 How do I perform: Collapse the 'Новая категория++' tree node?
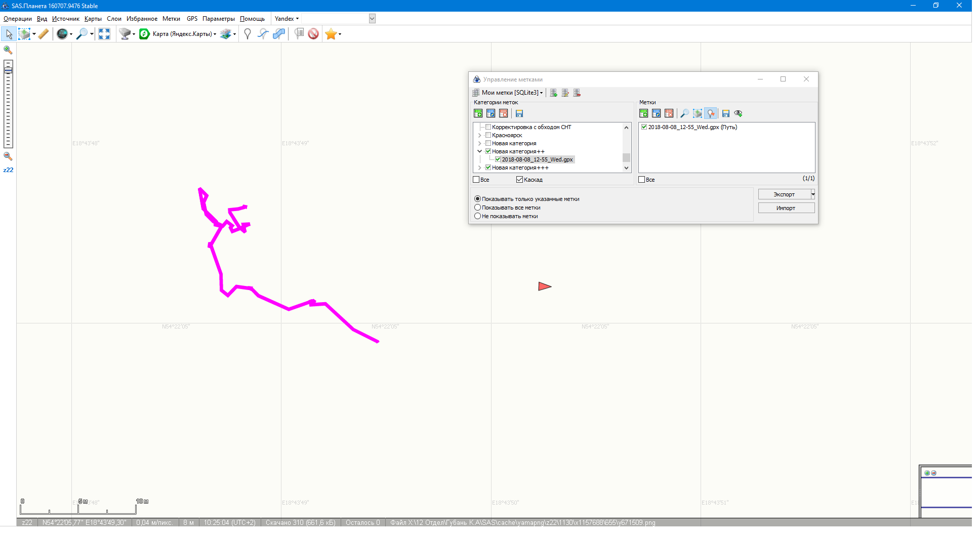(x=479, y=151)
